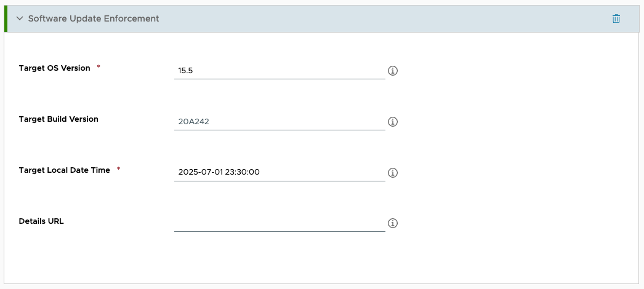Click the Target Build Version label
The image size is (644, 289).
58,119
